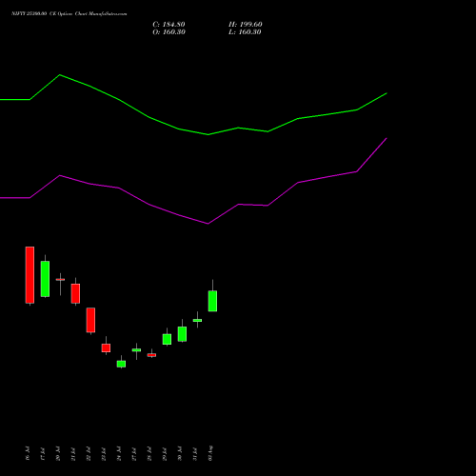
Task: Select the 27 Jul date label
Action: tap(134, 453)
